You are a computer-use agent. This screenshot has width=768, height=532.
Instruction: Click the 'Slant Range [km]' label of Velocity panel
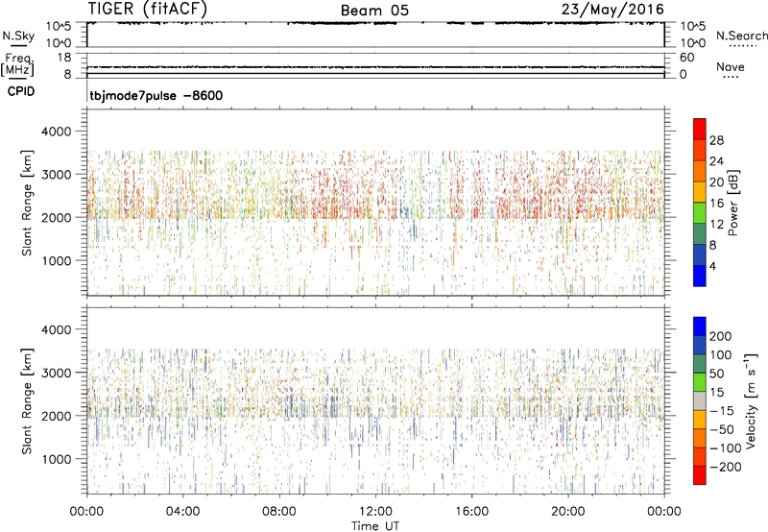point(27,401)
